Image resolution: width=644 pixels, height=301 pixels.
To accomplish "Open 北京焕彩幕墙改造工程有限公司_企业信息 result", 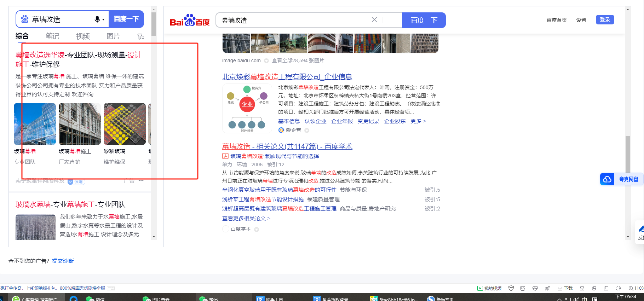I will (x=287, y=77).
